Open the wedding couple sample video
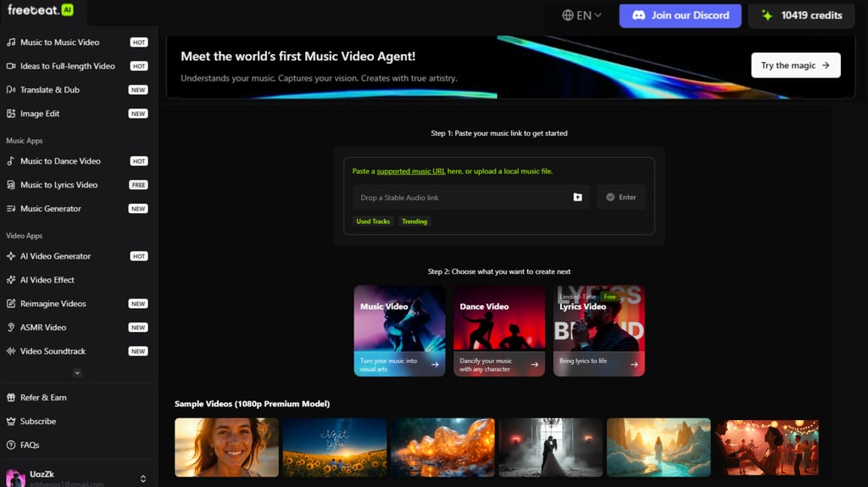Image resolution: width=868 pixels, height=487 pixels. 551,448
